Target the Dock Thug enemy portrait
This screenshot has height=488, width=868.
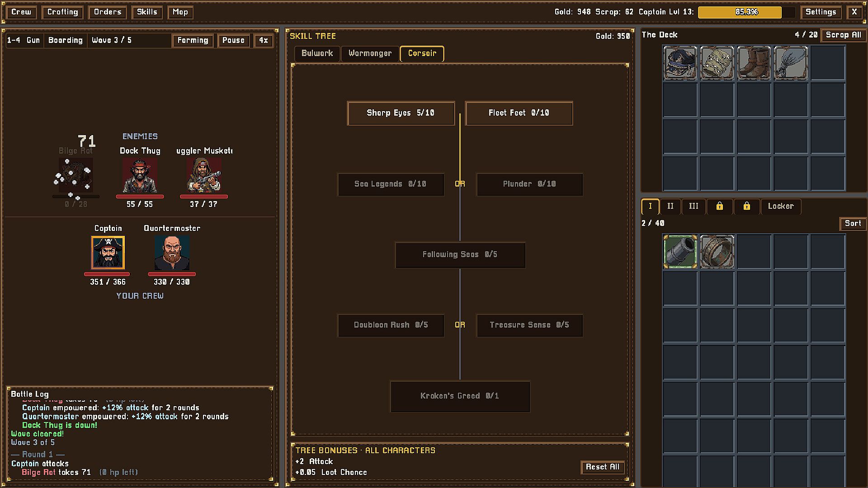[140, 175]
